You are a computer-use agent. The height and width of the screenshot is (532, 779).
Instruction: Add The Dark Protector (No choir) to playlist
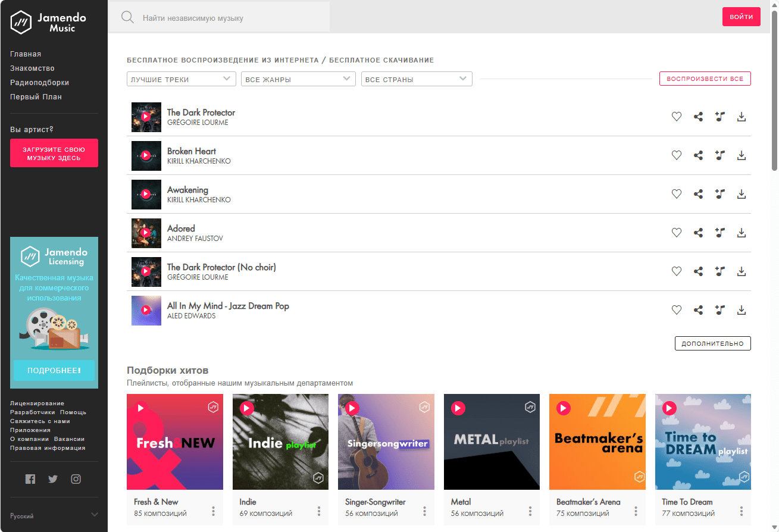tap(720, 271)
